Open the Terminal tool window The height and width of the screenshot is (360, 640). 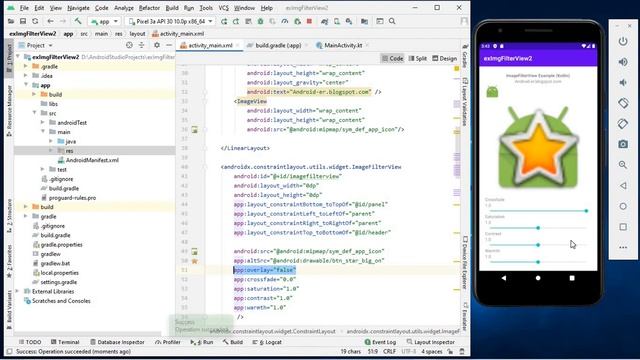[x=65, y=342]
